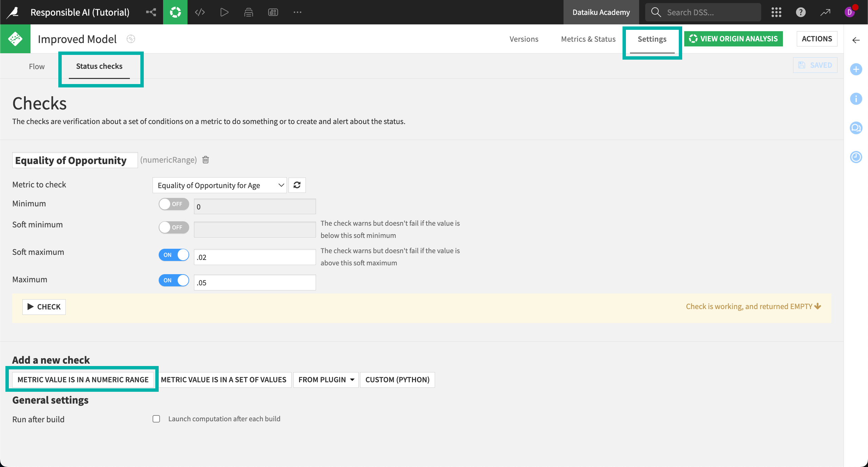
Task: Refresh the metric list with the refresh icon
Action: pyautogui.click(x=297, y=185)
